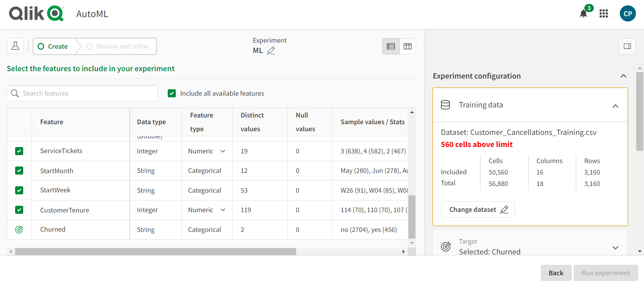Viewport: 644px width, 285px height.
Task: Open the notifications bell
Action: (x=583, y=14)
